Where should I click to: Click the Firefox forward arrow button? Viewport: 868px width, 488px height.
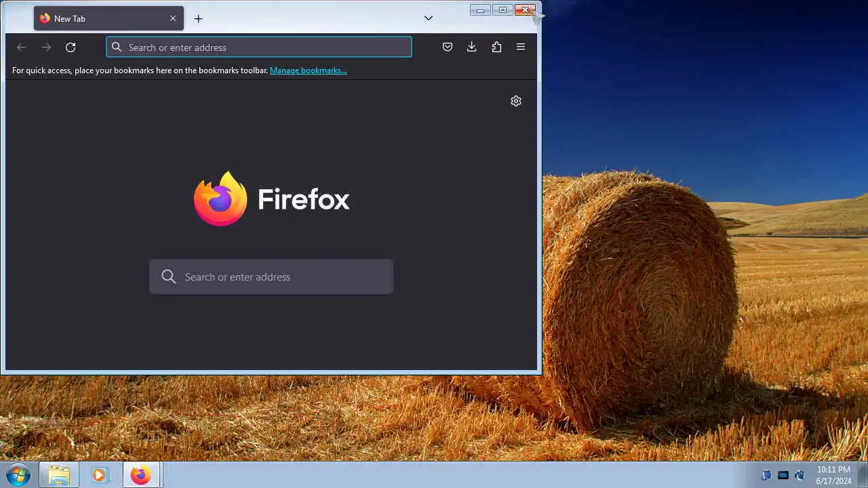pyautogui.click(x=46, y=47)
